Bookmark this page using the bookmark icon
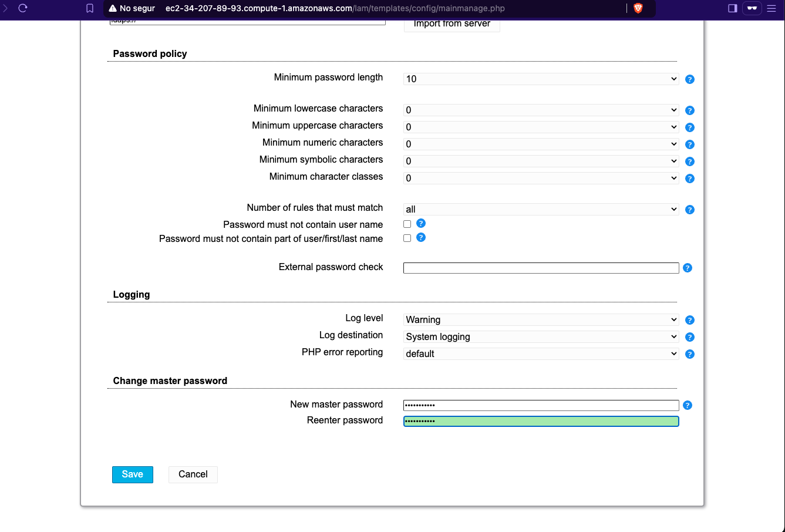The height and width of the screenshot is (532, 785). (90, 8)
